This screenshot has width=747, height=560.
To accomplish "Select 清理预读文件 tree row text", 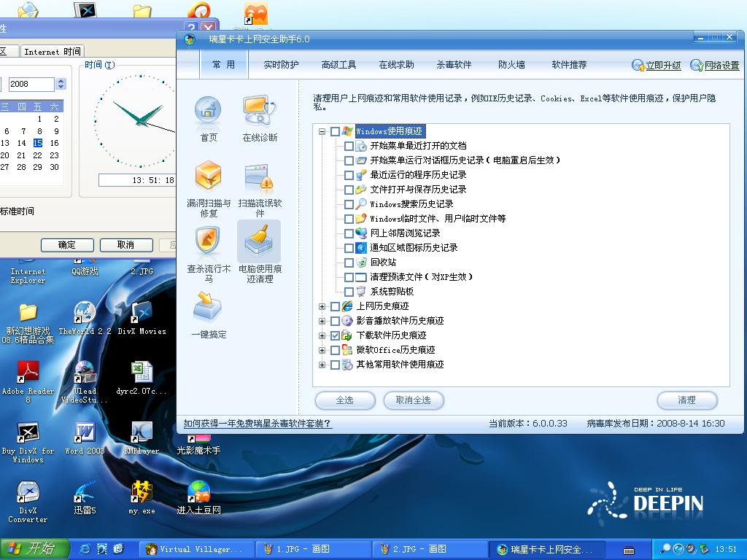I will pos(421,277).
